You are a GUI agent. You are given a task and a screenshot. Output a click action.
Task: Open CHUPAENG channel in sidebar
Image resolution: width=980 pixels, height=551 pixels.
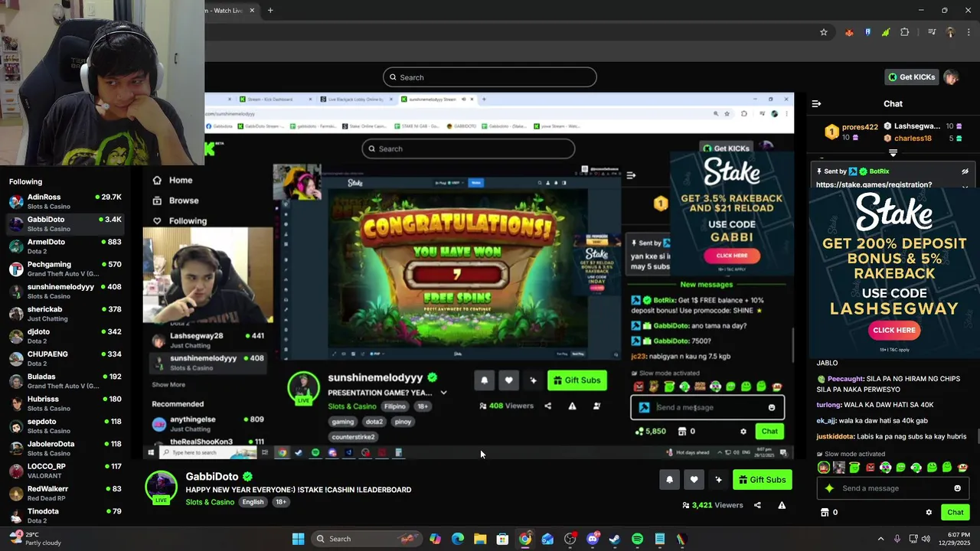click(65, 359)
